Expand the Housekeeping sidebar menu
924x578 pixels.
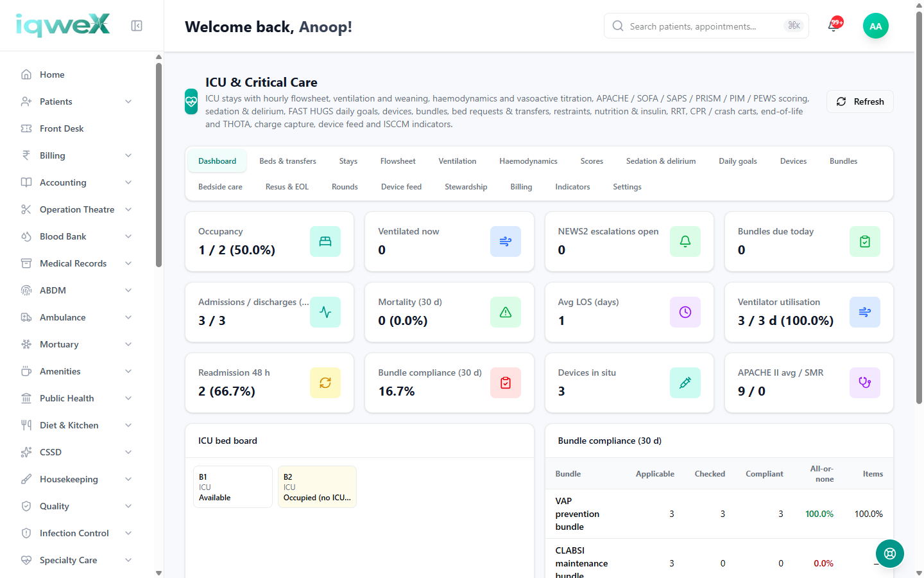[x=77, y=479]
